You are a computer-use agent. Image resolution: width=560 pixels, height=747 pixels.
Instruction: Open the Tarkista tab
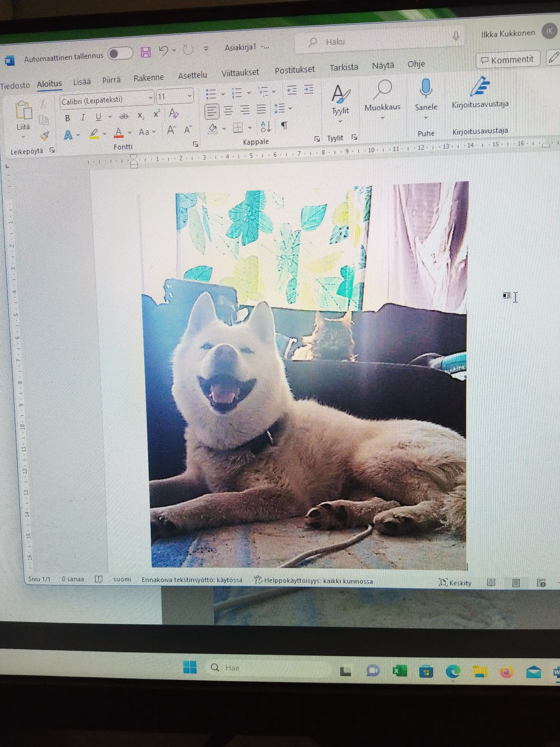(343, 67)
